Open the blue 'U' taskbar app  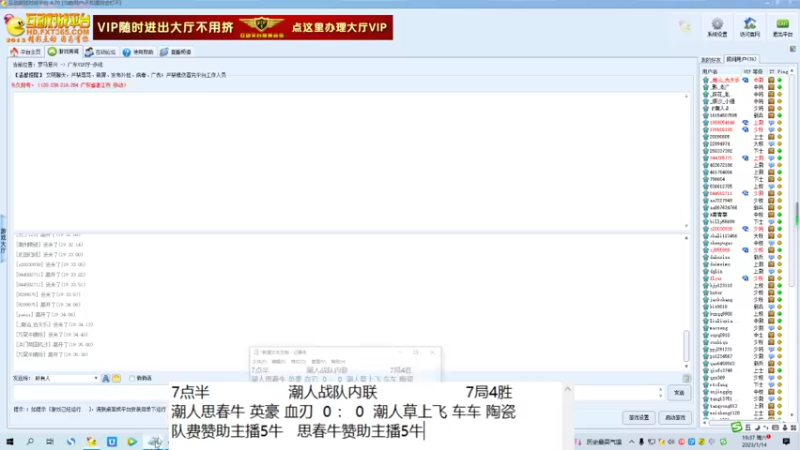point(112,441)
